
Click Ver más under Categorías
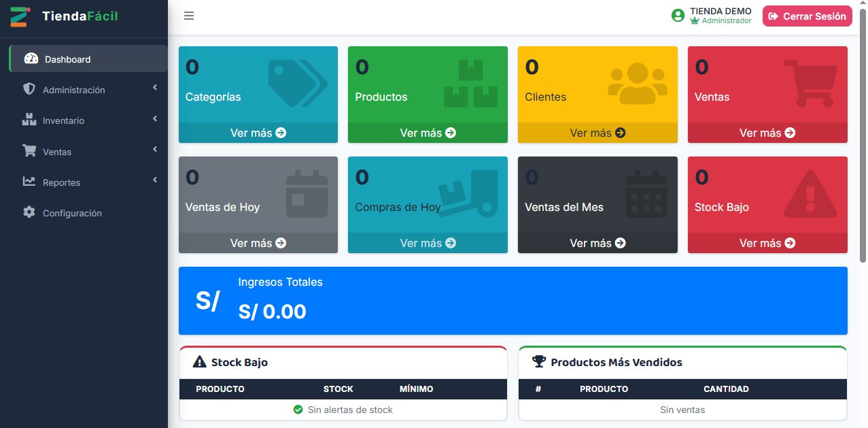[258, 133]
